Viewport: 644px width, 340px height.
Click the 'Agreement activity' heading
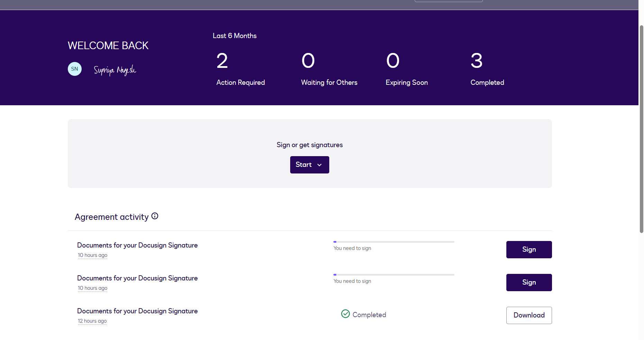pyautogui.click(x=112, y=217)
